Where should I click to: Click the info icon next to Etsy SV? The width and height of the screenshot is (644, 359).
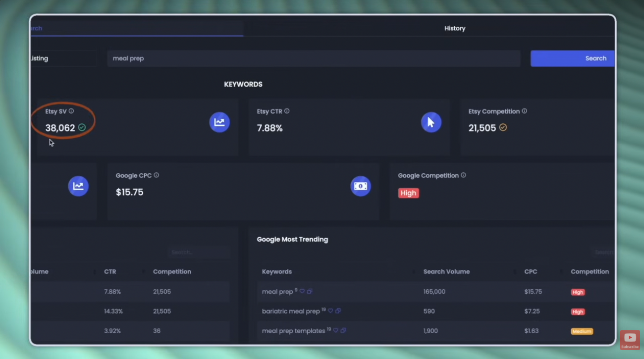tap(71, 111)
